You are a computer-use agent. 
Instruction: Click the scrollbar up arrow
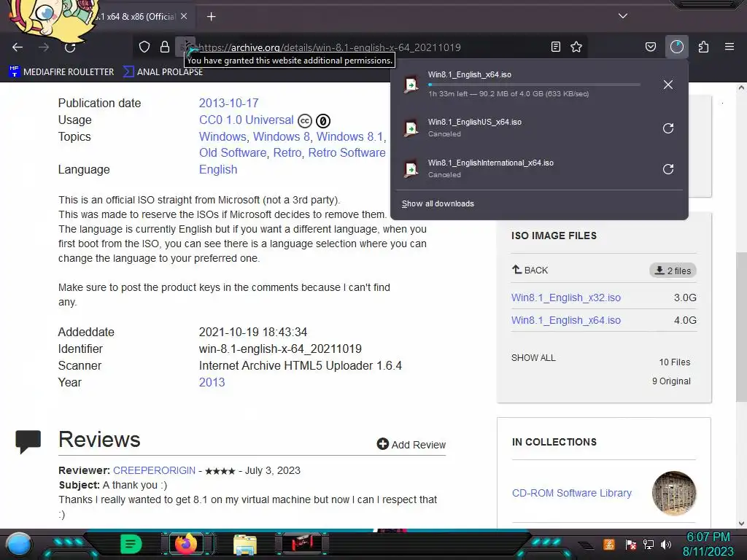(x=741, y=87)
